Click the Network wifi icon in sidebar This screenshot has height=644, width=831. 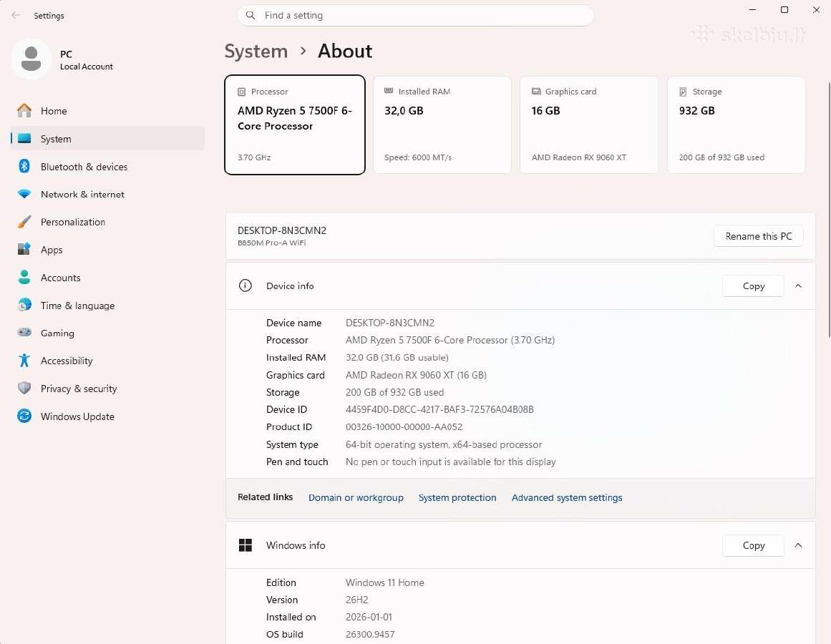coord(24,195)
